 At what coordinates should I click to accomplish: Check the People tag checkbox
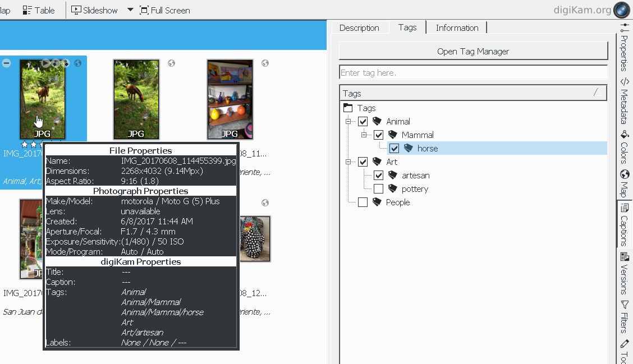coord(363,202)
